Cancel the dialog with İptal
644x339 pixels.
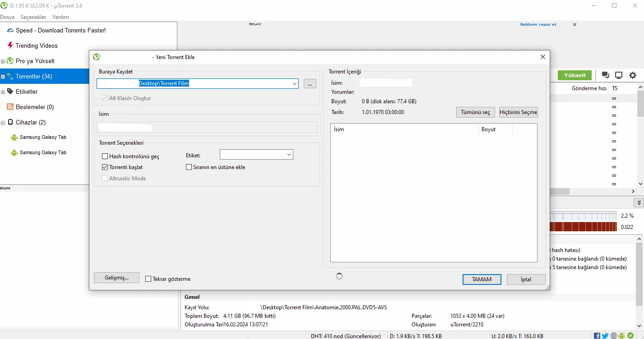tap(526, 279)
